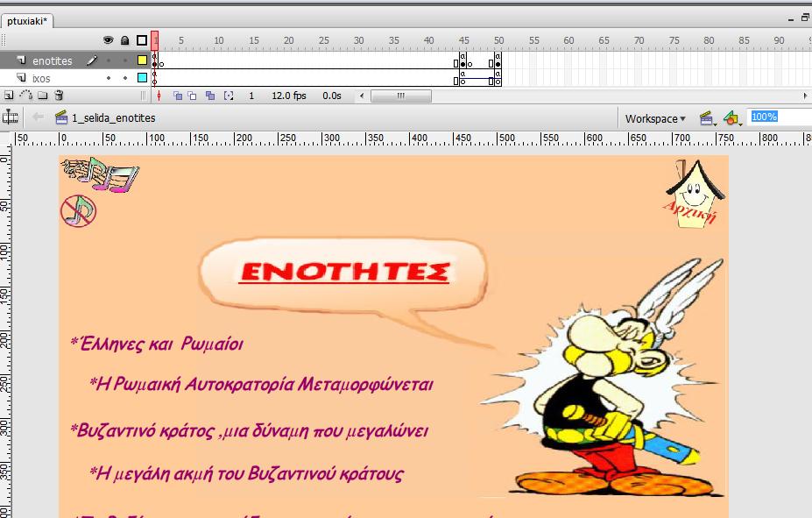
Task: Click the 12.0 fps frame rate
Action: [x=289, y=96]
